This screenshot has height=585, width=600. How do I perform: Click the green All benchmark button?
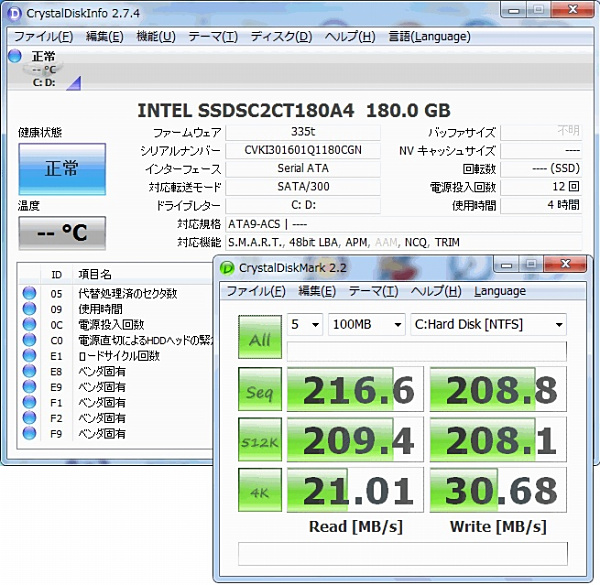260,337
